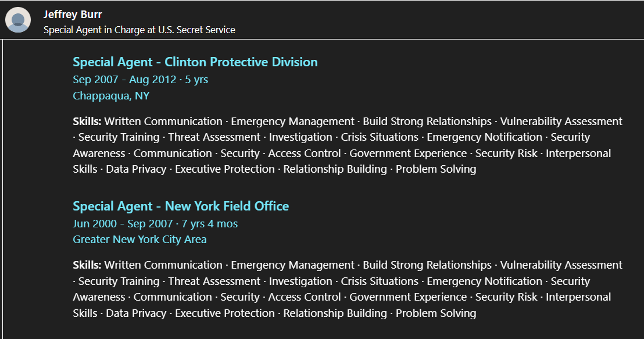644x339 pixels.
Task: Click Emergency Management skill in first entry
Action: [292, 121]
